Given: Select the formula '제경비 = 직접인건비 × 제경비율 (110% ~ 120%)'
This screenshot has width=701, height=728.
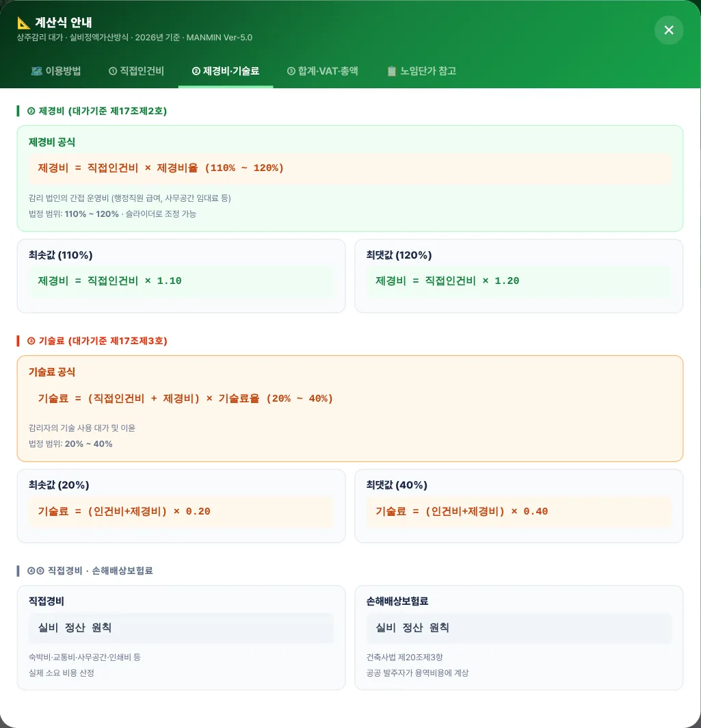Looking at the screenshot, I should (x=161, y=168).
